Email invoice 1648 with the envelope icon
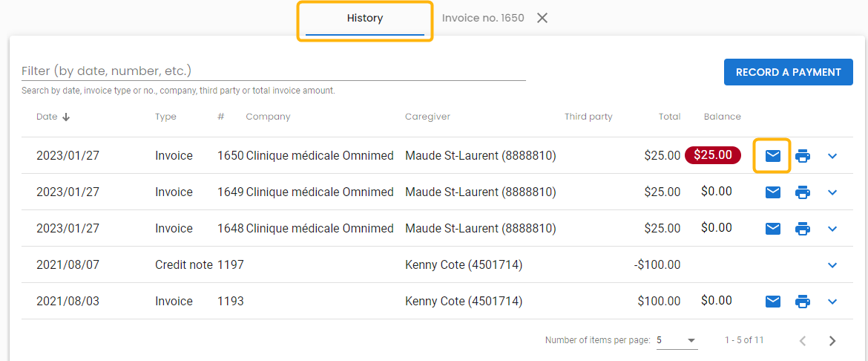This screenshot has height=361, width=868. point(773,229)
